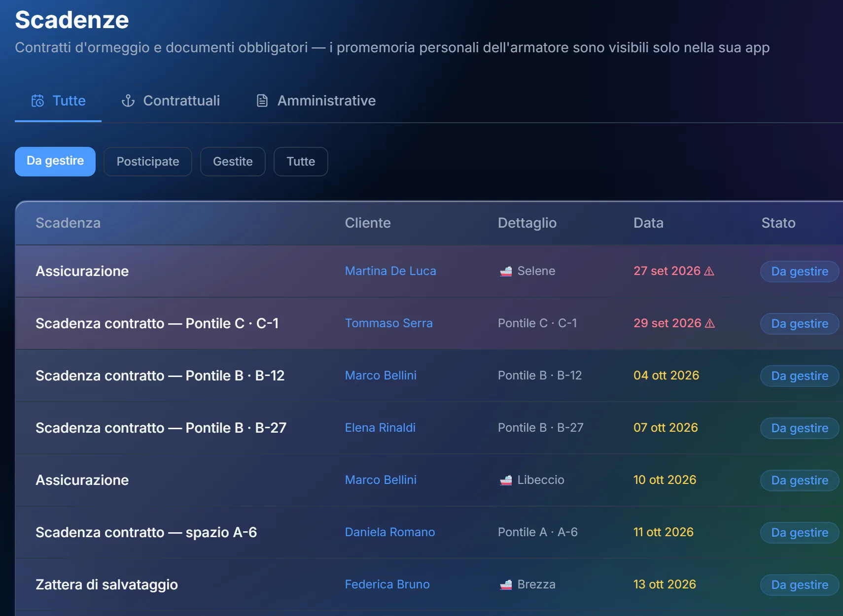Click Da gestire status on Brezza row
The image size is (843, 616).
[800, 585]
